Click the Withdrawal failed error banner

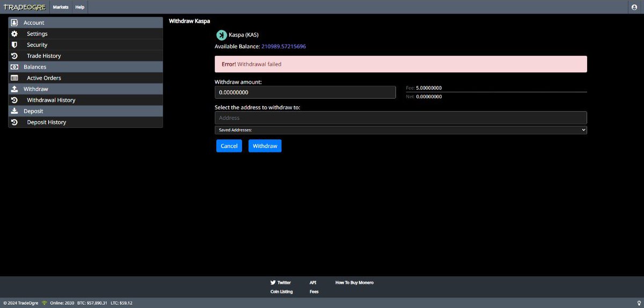tap(401, 64)
